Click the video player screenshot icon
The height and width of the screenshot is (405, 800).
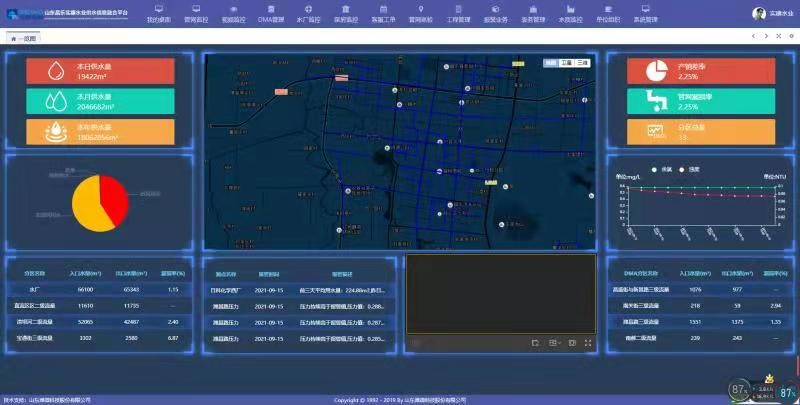tap(536, 342)
